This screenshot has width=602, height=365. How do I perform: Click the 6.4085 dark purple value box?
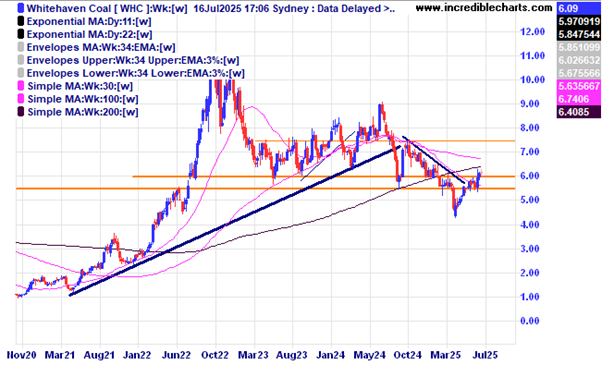coord(579,112)
